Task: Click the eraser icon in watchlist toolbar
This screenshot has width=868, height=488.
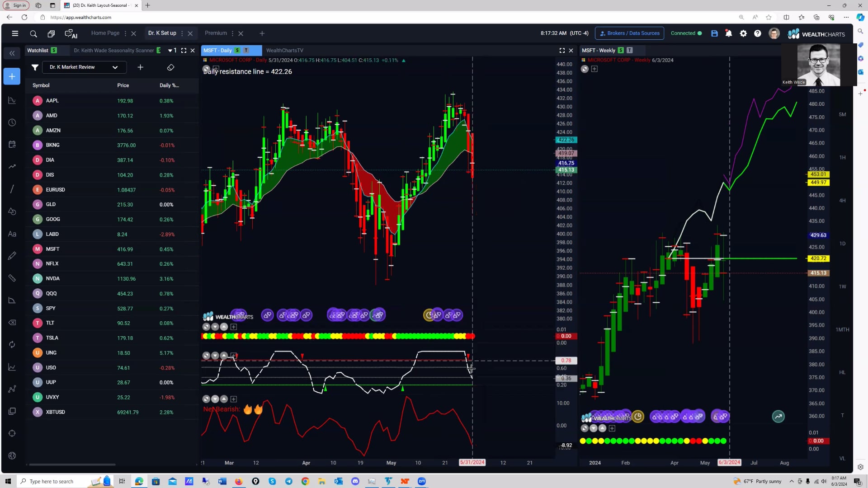Action: pos(170,67)
